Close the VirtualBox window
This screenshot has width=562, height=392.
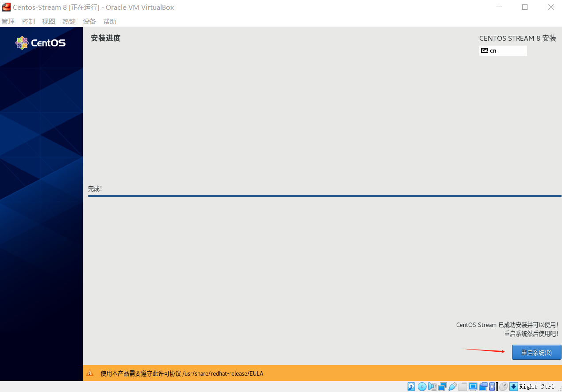pos(551,7)
